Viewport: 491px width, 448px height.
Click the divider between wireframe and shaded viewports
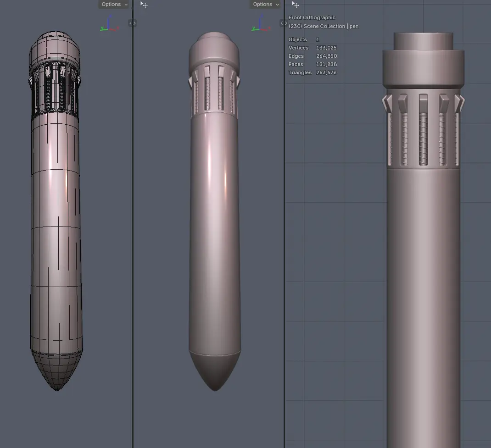[133, 229]
